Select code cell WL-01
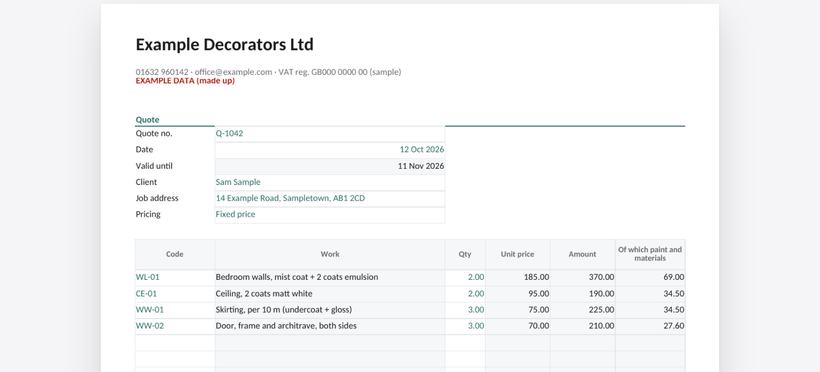 (x=175, y=277)
